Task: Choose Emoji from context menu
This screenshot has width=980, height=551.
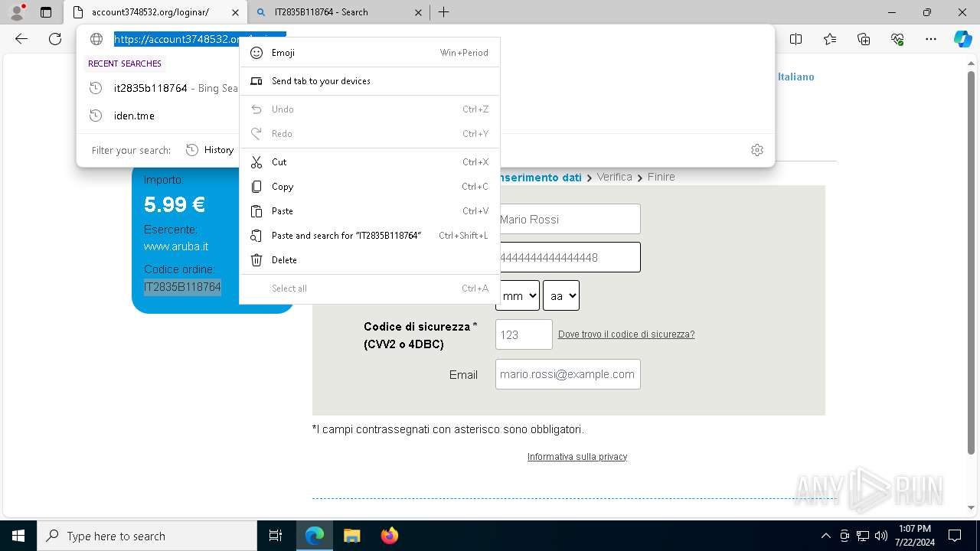Action: [370, 53]
